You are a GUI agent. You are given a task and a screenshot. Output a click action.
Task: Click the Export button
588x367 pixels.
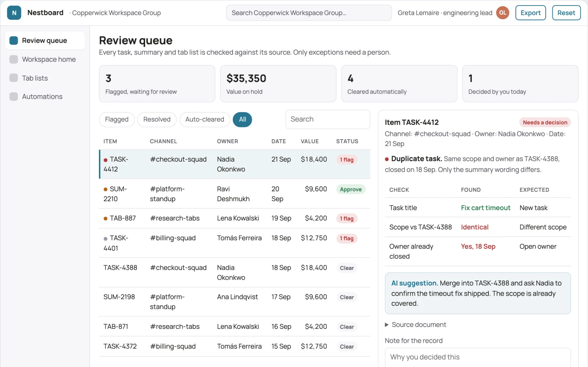530,13
